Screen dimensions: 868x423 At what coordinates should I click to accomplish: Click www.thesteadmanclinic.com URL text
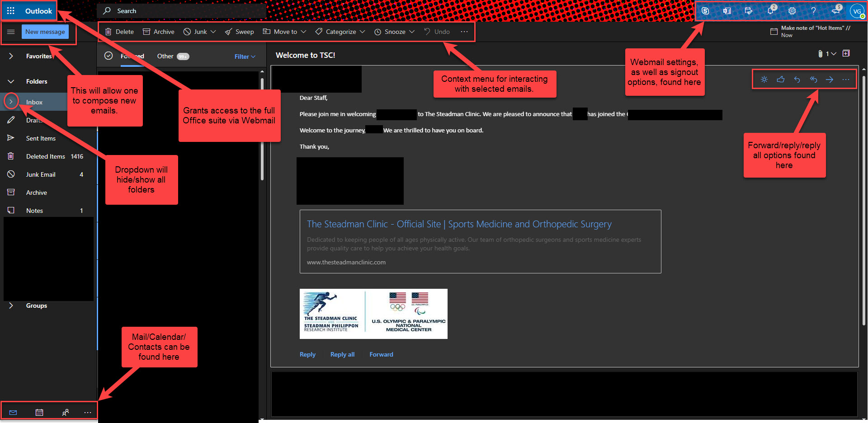tap(346, 262)
